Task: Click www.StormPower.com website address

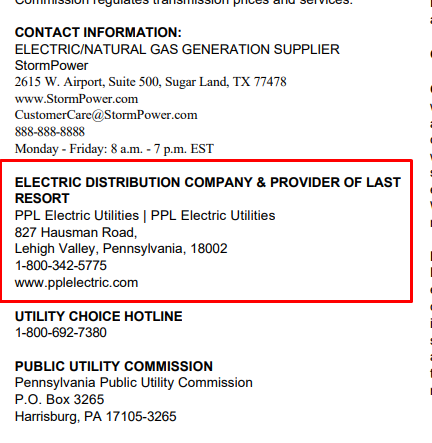Action: 76,99
